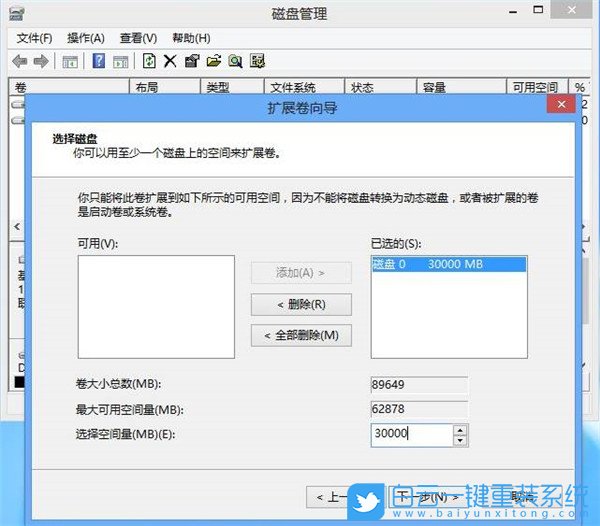Click the left scroll arrow of volume list
Screen dimensions: 600x526
pos(17,226)
